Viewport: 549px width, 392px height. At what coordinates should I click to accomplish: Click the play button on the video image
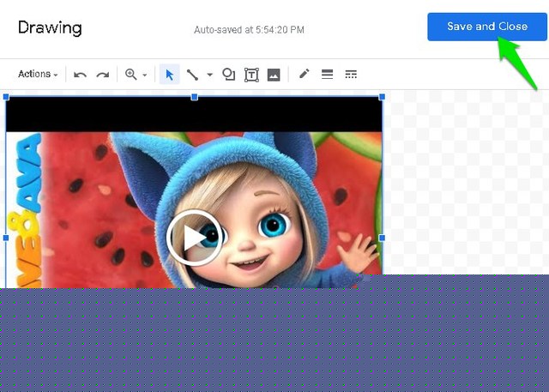[193, 238]
